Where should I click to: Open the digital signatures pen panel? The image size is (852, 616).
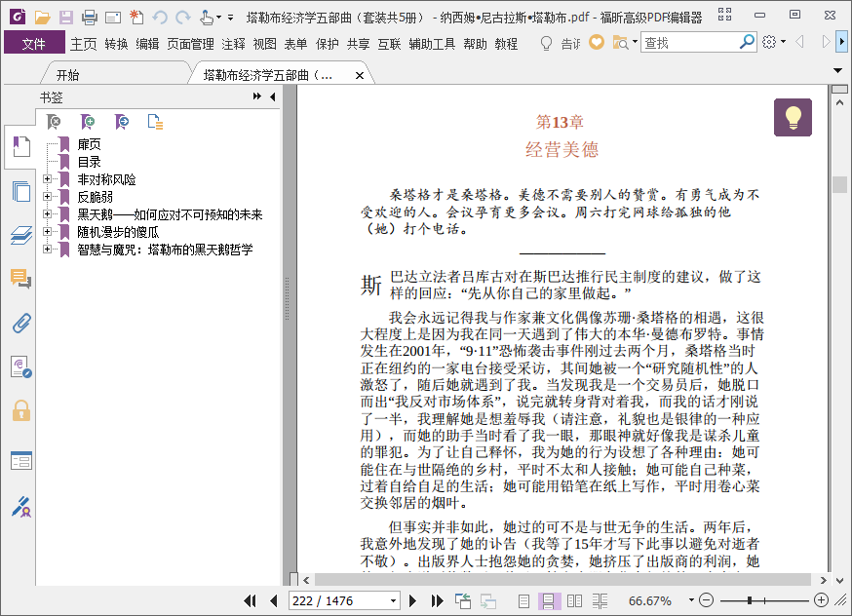pos(21,506)
